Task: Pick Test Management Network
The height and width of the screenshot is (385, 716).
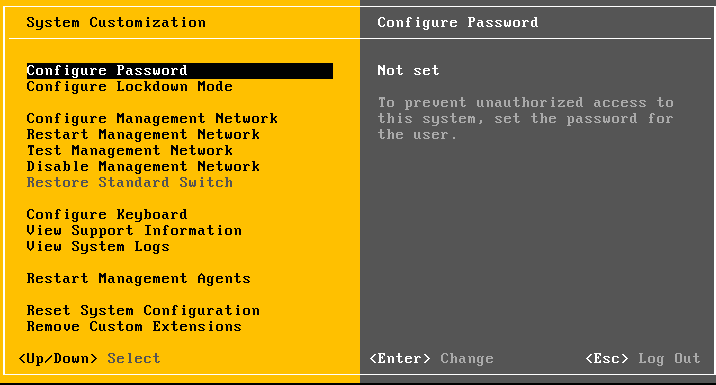Action: pos(130,151)
